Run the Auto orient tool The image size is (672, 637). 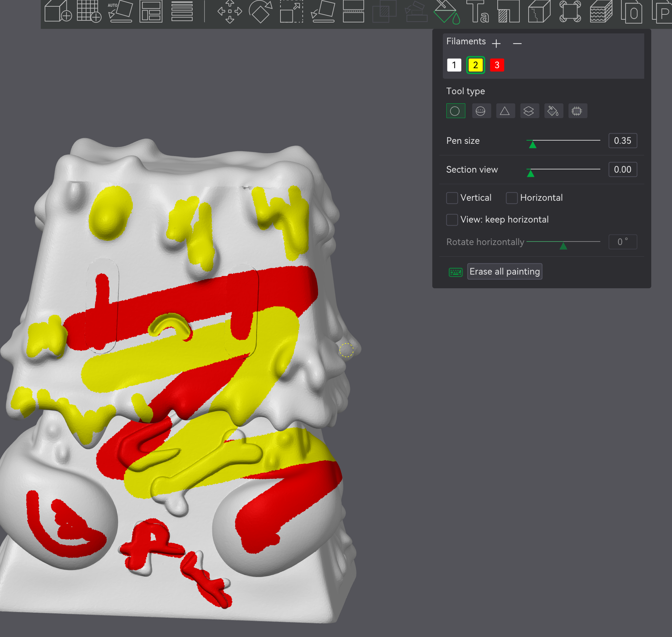pos(120,11)
